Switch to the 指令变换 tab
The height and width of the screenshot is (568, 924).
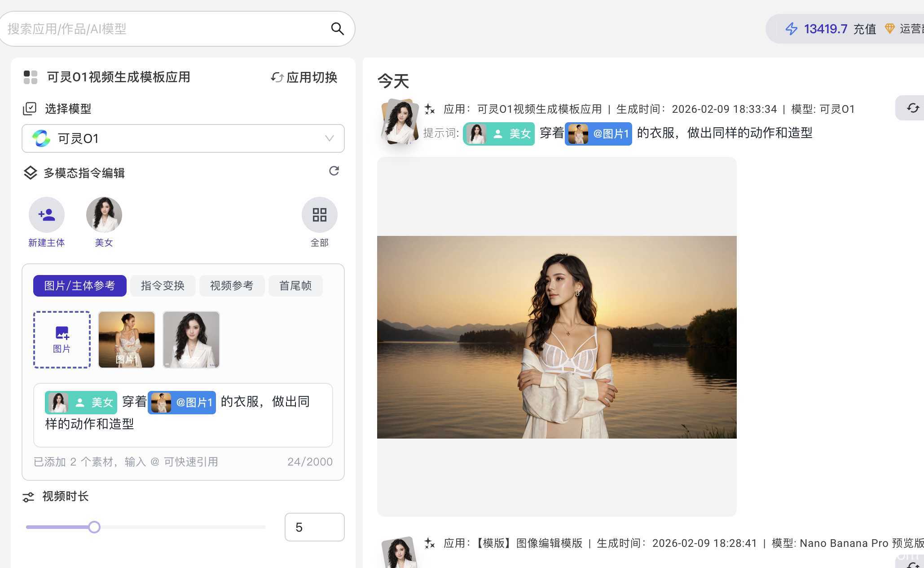[x=163, y=286]
